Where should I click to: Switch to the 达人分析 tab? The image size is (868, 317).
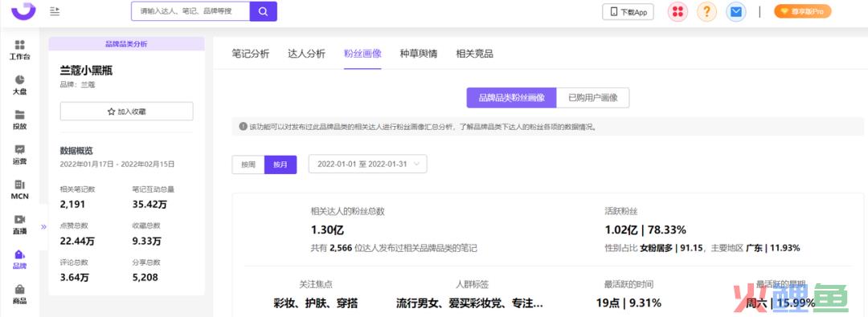(x=307, y=54)
